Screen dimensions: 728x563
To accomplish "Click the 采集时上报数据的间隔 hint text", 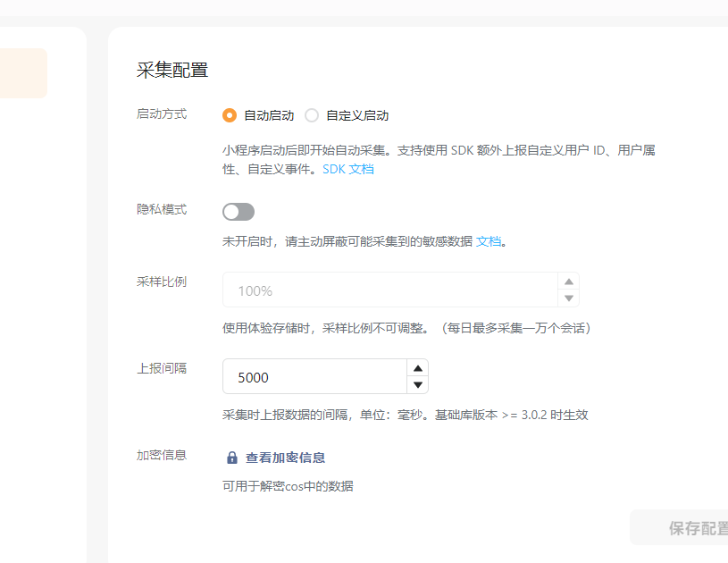I will pyautogui.click(x=406, y=415).
